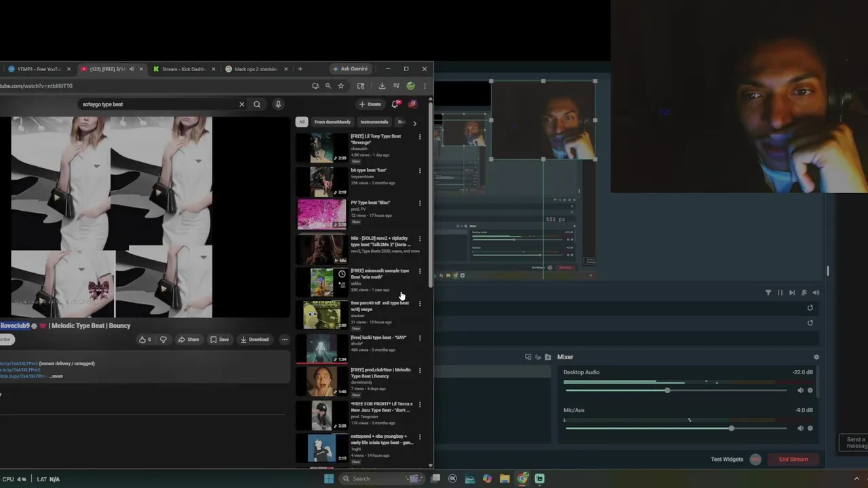Click the Share button under video
Viewport: 868px width, 488px height.
[x=189, y=340]
